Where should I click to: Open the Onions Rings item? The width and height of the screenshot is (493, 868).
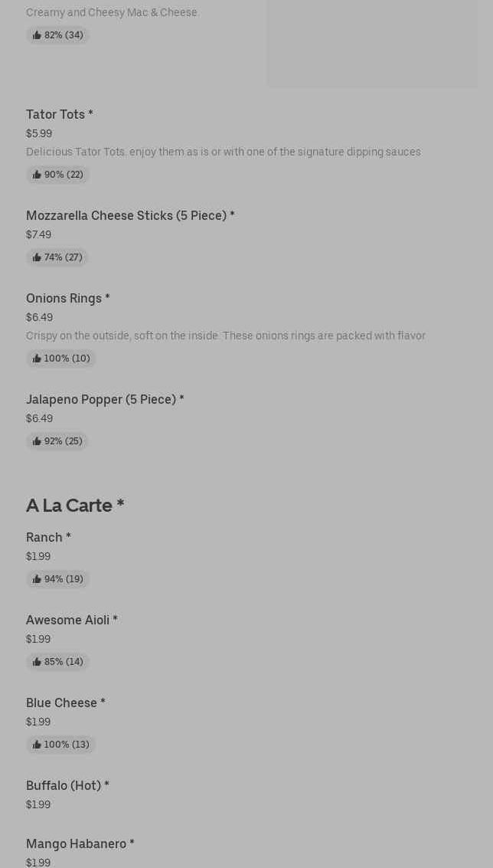[x=68, y=299]
